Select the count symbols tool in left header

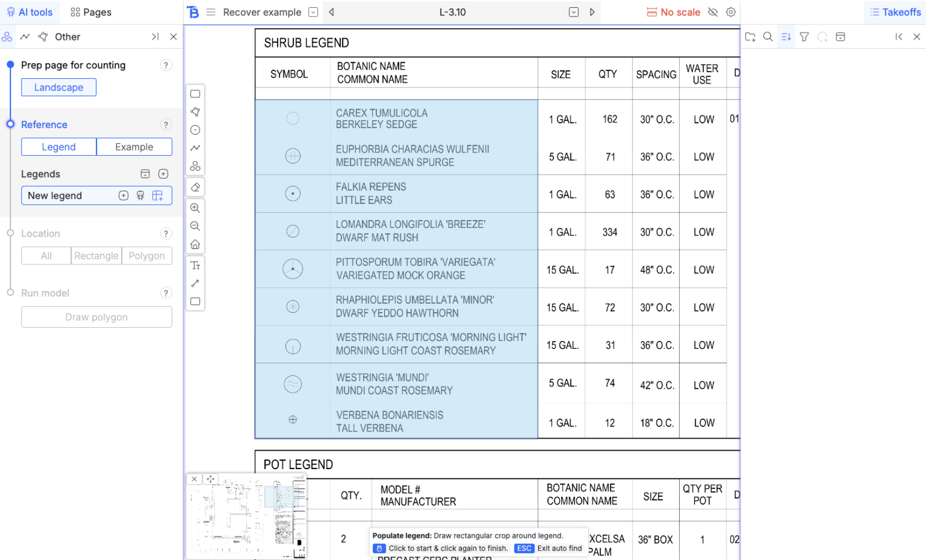tap(7, 37)
